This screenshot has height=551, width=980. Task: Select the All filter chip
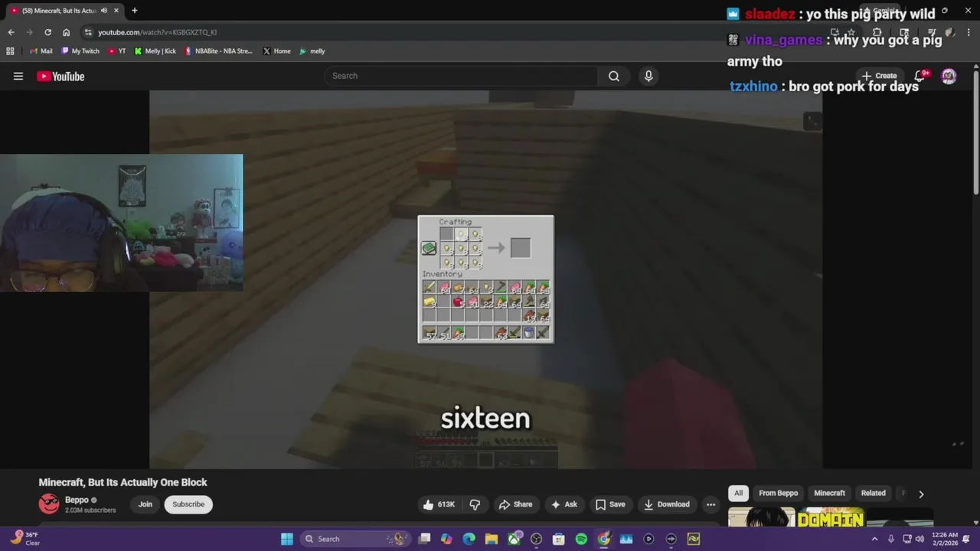tap(738, 493)
